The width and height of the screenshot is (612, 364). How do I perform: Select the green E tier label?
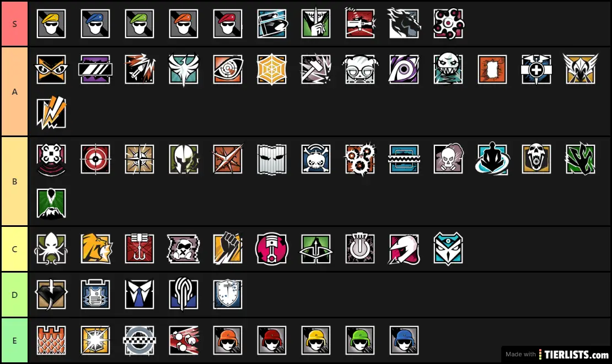click(x=14, y=341)
